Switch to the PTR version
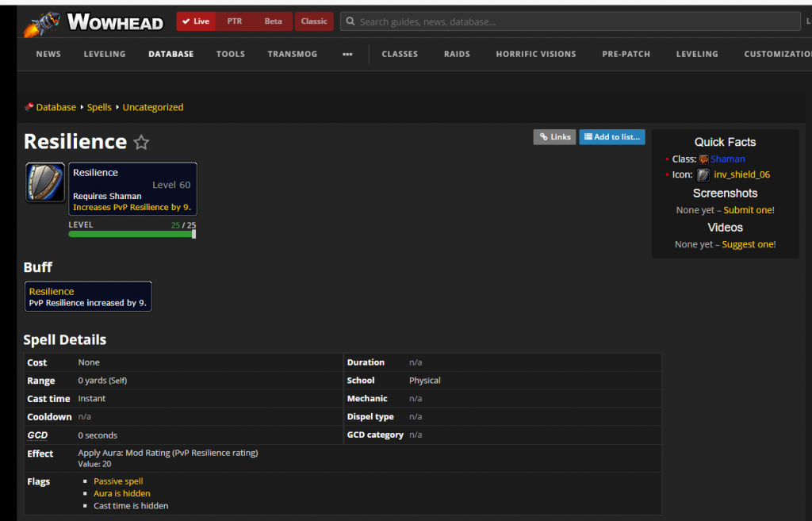 235,21
